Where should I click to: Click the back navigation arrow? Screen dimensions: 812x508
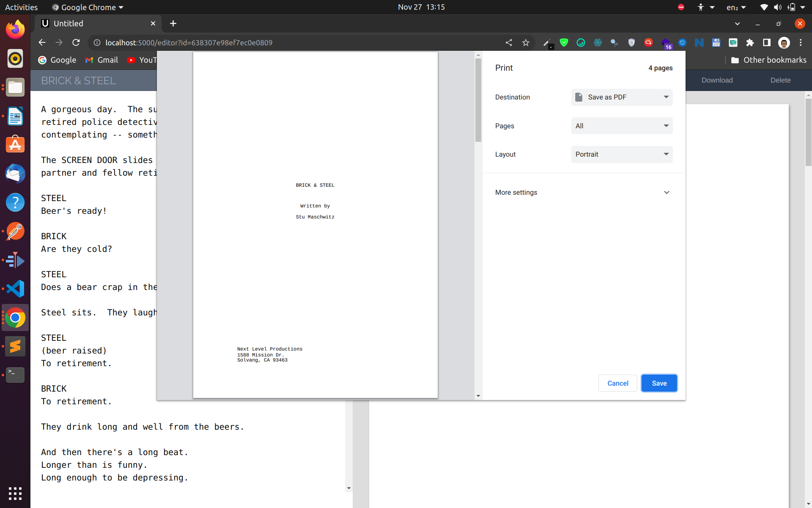(42, 42)
